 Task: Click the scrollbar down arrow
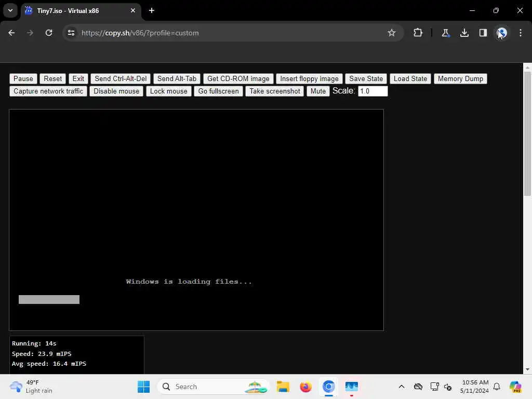[527, 369]
